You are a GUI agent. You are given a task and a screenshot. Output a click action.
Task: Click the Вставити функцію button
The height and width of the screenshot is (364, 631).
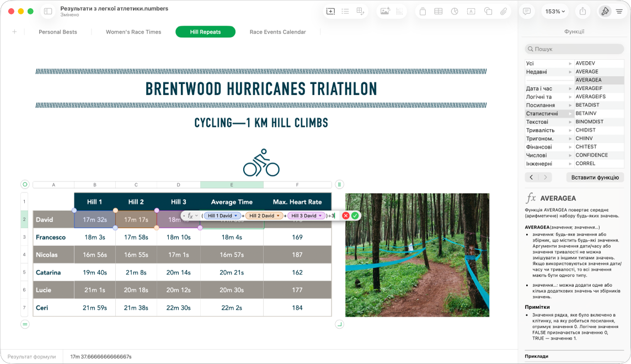click(595, 178)
